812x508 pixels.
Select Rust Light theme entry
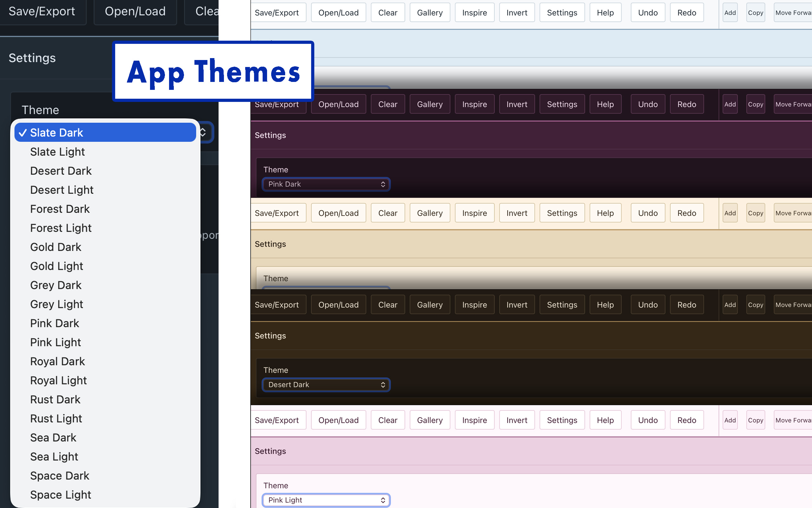coord(105,418)
